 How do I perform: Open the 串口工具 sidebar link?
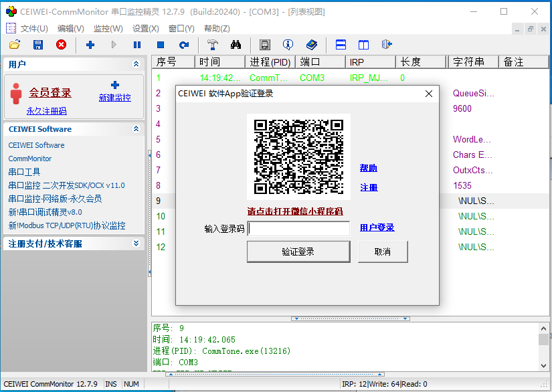click(24, 172)
